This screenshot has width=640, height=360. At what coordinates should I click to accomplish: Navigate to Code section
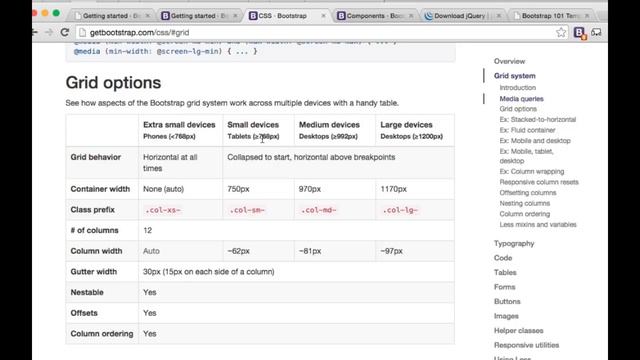click(503, 258)
